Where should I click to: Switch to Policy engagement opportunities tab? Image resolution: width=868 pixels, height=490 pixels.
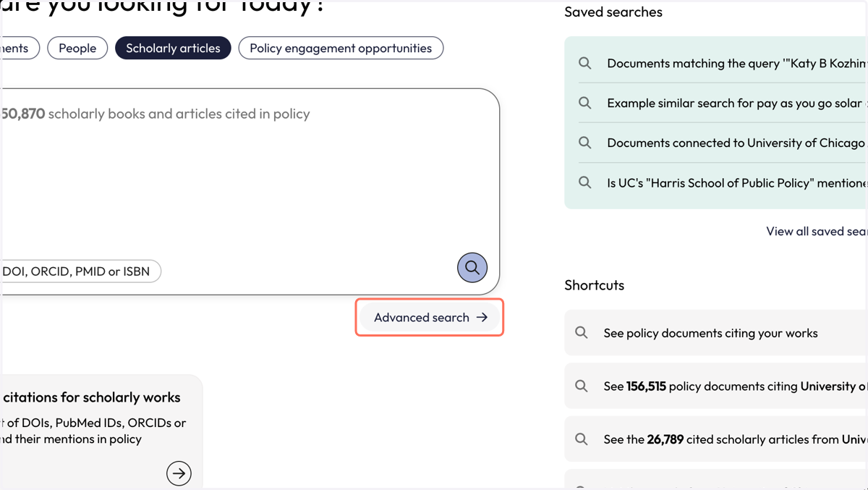coord(341,48)
